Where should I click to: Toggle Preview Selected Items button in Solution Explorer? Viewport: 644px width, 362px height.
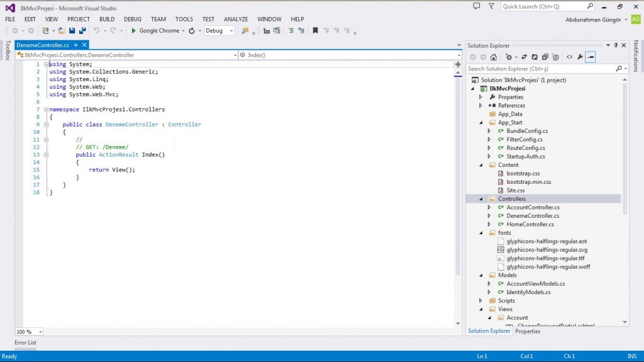(x=591, y=57)
